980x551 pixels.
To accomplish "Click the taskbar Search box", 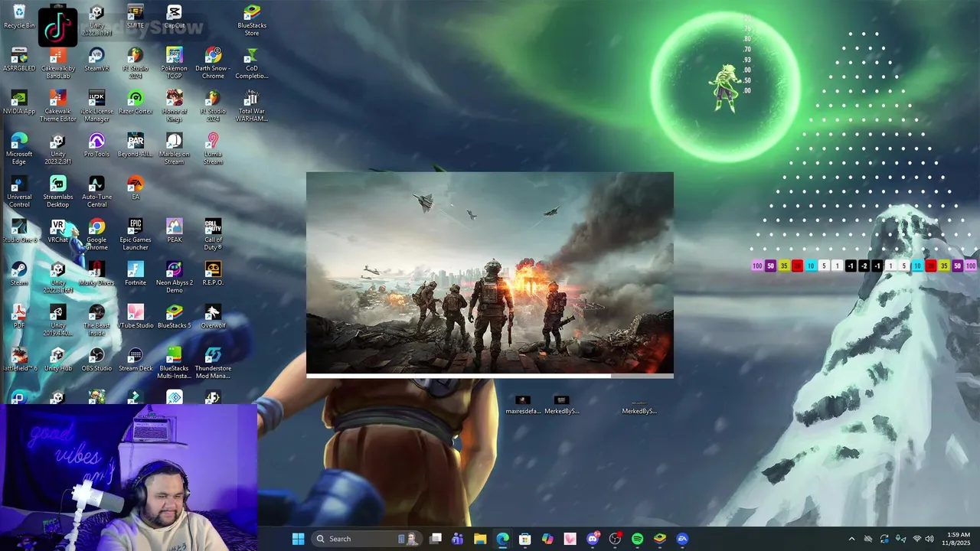I will click(x=367, y=539).
